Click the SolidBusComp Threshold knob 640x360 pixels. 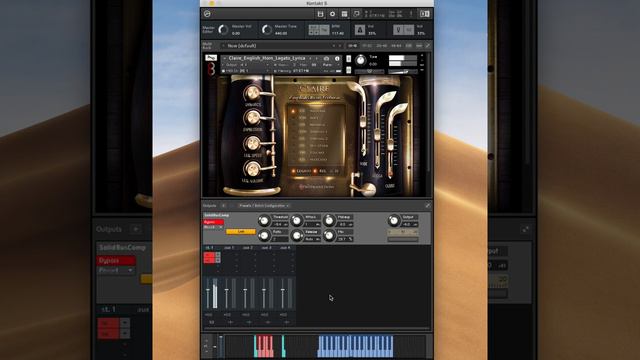tap(264, 221)
